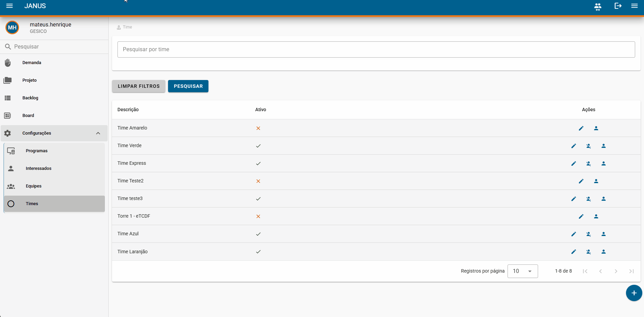Click the LIMPAR FILTROS button
644x317 pixels.
click(x=139, y=86)
